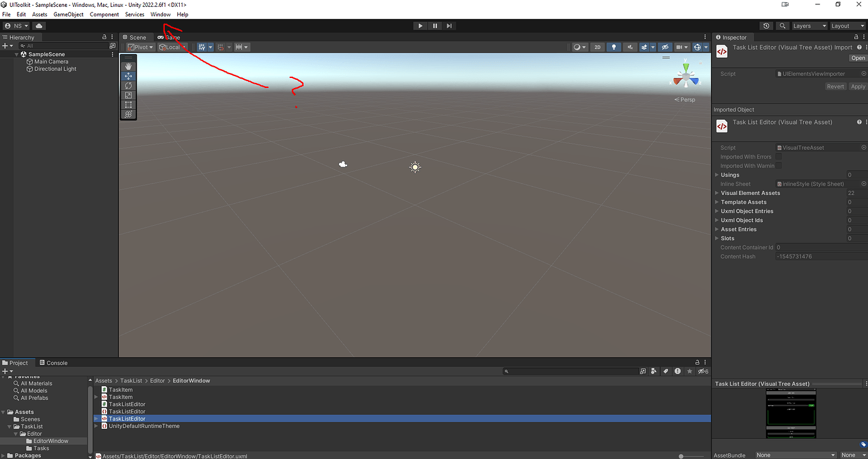The image size is (868, 459).
Task: Toggle Imported With Warnings checkbox
Action: click(x=779, y=166)
